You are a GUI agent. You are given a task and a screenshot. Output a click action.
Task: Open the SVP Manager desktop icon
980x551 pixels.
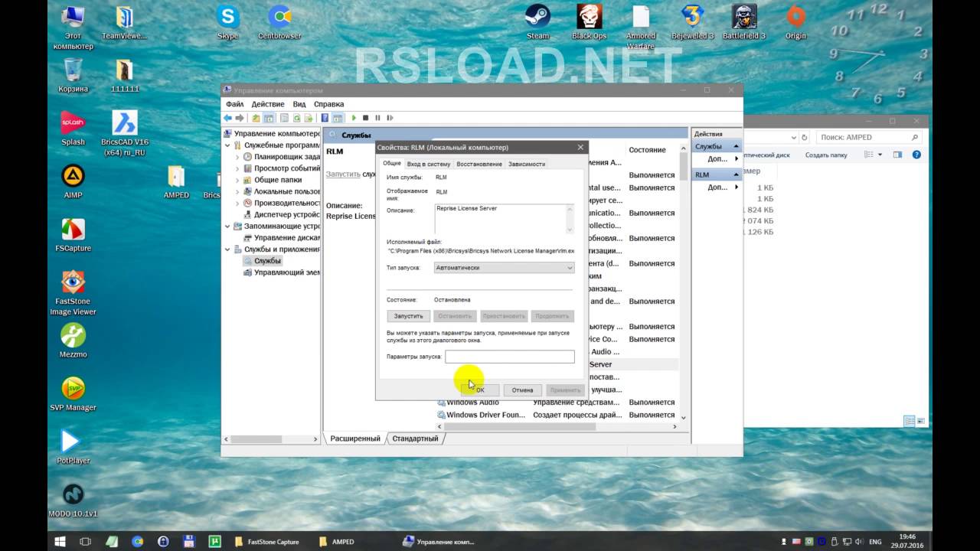(x=73, y=393)
